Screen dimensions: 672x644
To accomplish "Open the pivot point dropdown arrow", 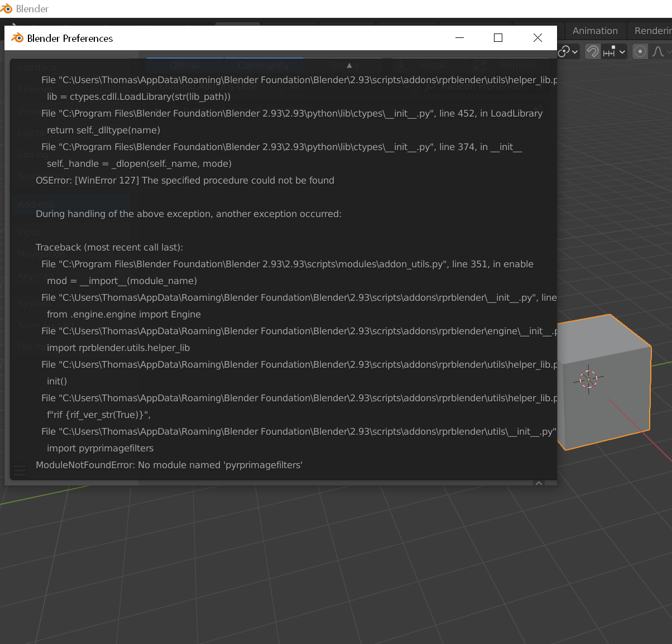I will click(575, 51).
